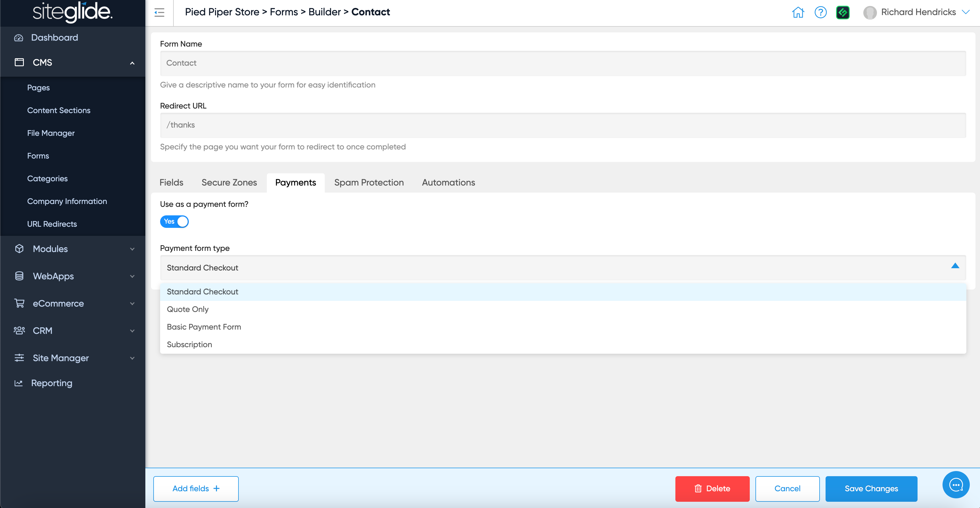Click the home icon in header
Screen dimensions: 980x508
point(798,12)
